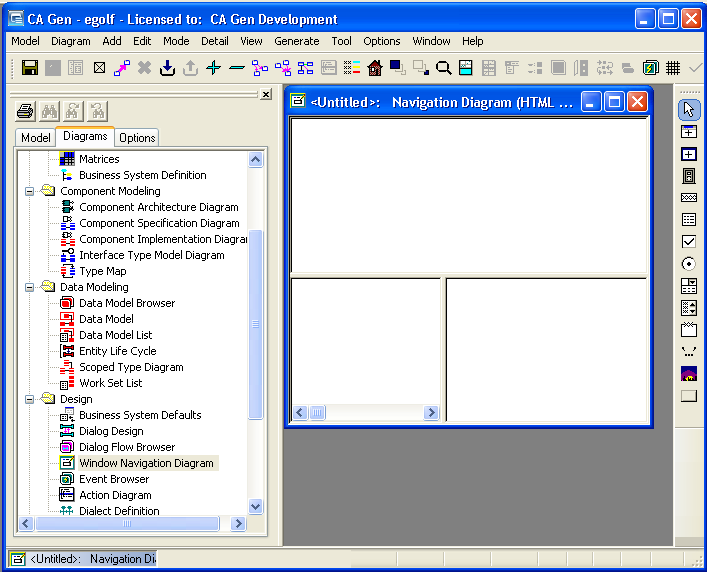
Task: Close the tree panel with the X button
Action: click(265, 94)
